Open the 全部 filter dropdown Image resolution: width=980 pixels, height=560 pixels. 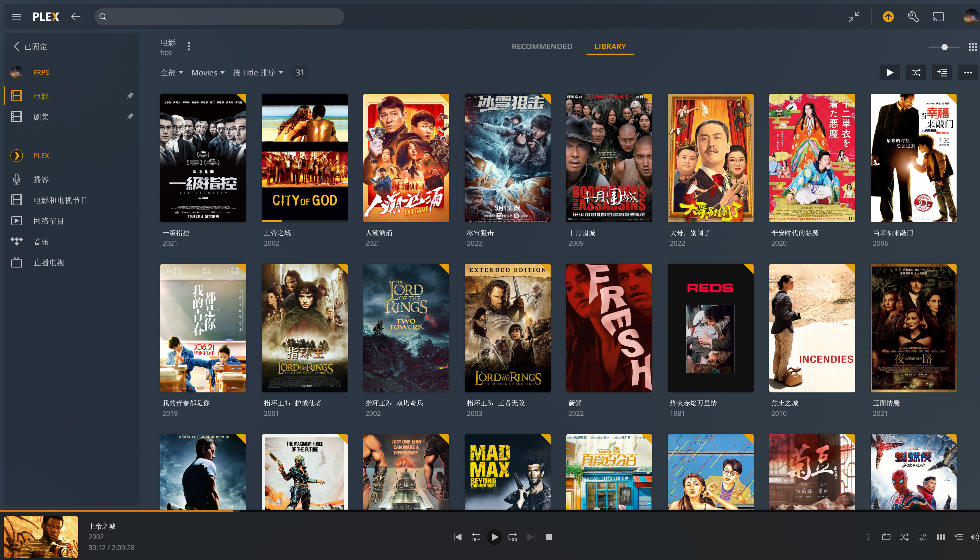click(171, 72)
